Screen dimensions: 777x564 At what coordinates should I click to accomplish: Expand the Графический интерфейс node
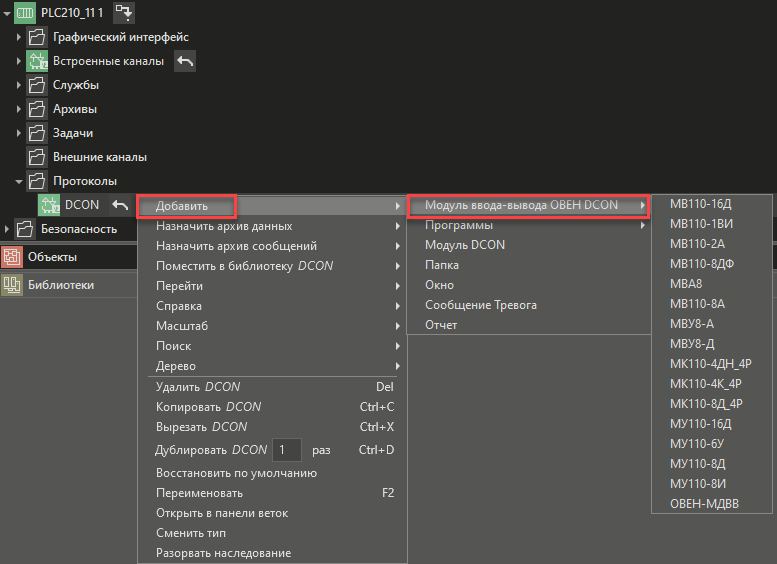[19, 37]
